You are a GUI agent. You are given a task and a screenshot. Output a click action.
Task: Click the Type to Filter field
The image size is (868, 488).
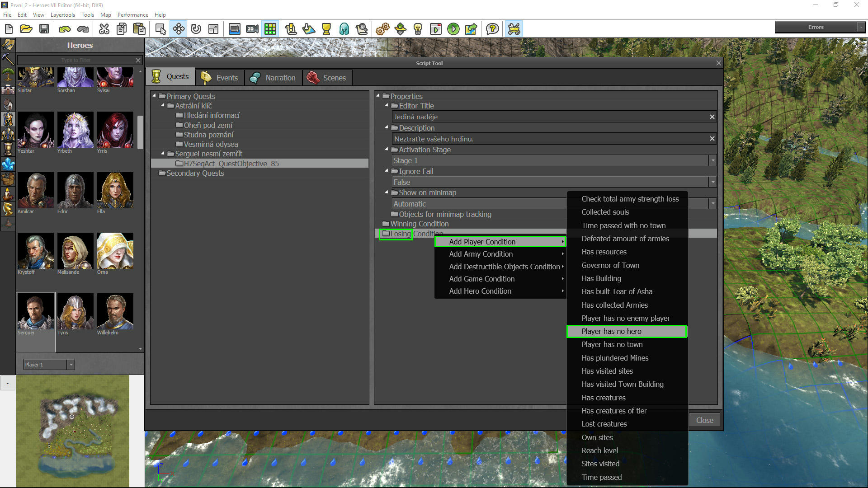[x=76, y=60]
